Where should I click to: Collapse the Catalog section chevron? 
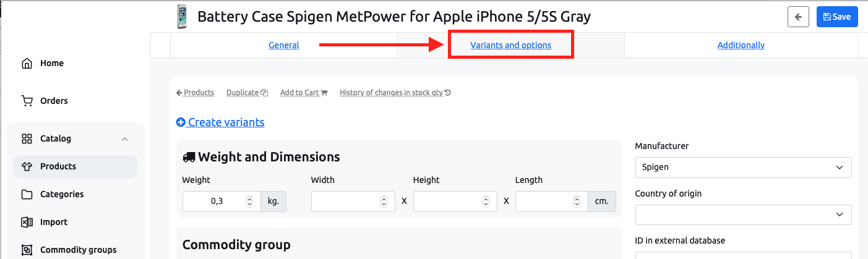tap(124, 138)
